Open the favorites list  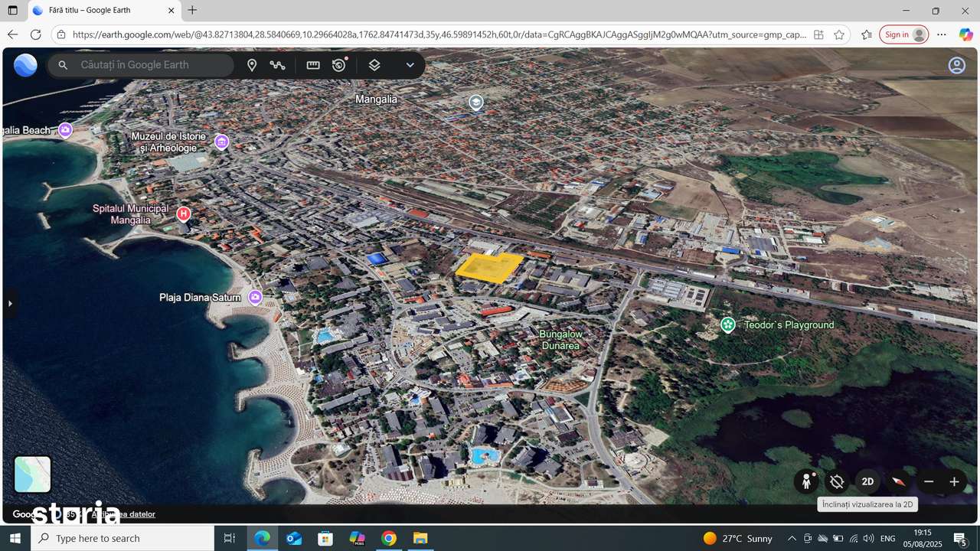[x=867, y=34]
